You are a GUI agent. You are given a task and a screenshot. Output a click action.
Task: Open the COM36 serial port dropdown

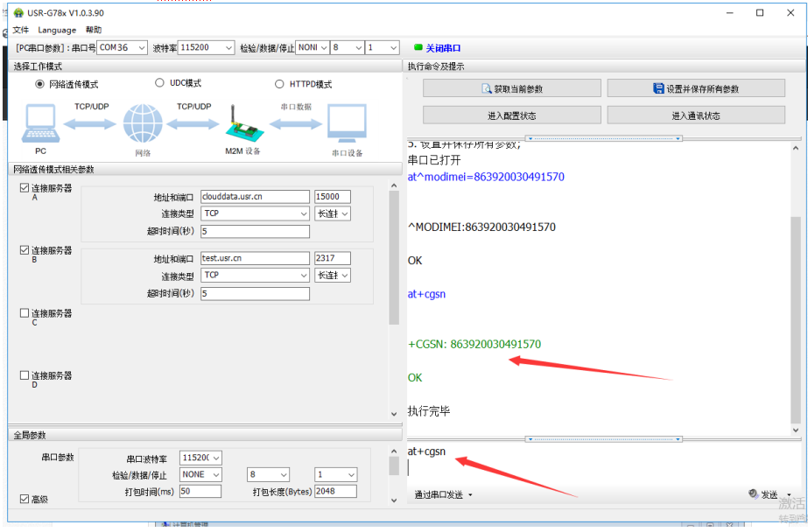pyautogui.click(x=122, y=47)
